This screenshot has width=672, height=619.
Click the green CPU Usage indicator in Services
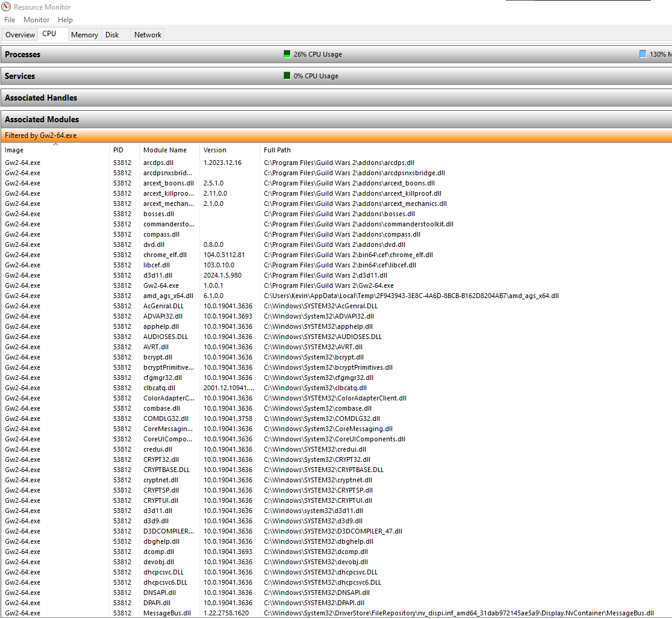point(287,76)
